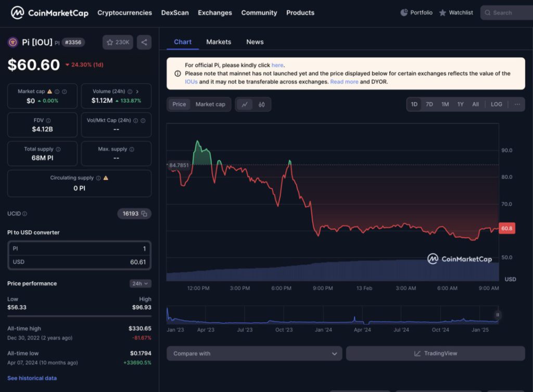Add Pi to watchlist via 230K star

pos(118,43)
